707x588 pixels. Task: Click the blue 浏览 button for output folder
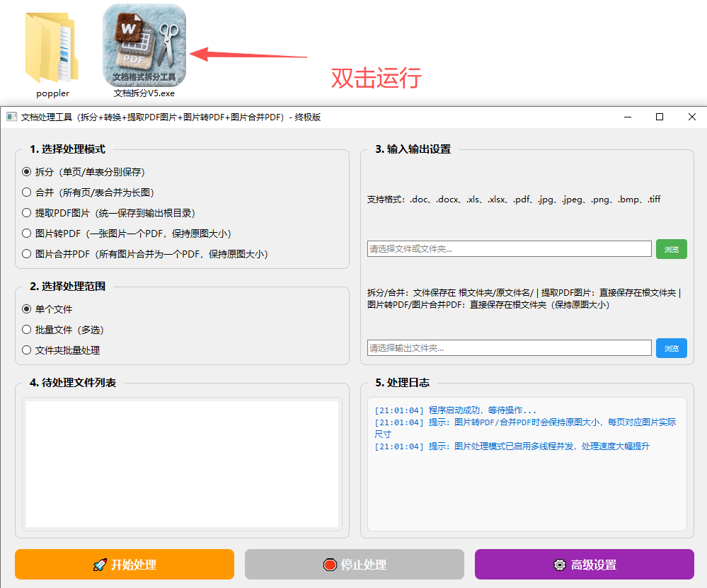coord(671,348)
